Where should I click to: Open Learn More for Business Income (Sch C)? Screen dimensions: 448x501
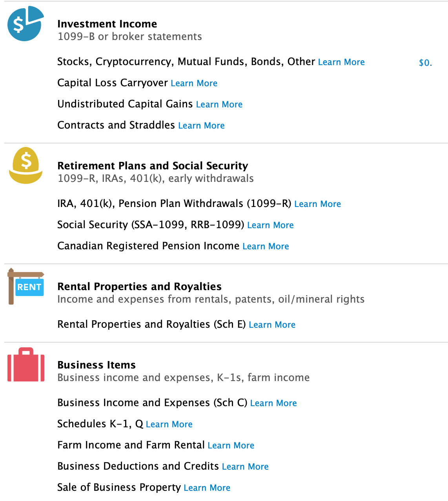pos(273,403)
